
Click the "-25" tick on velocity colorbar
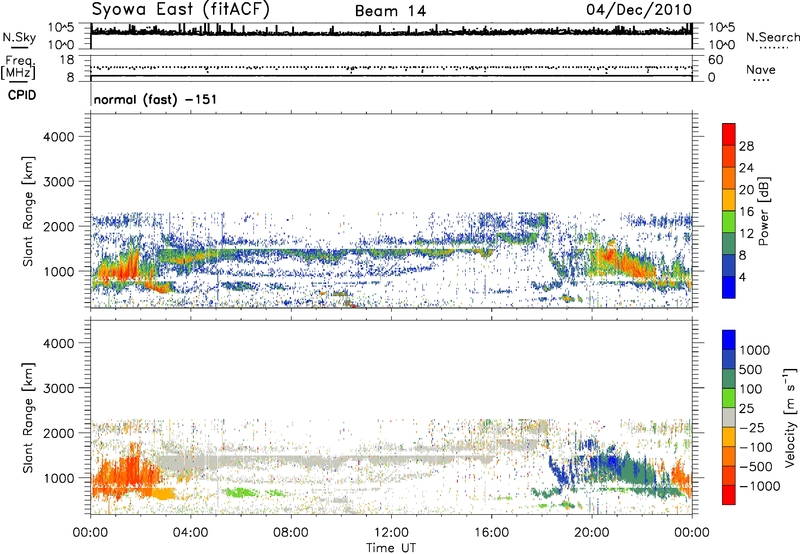[752, 427]
